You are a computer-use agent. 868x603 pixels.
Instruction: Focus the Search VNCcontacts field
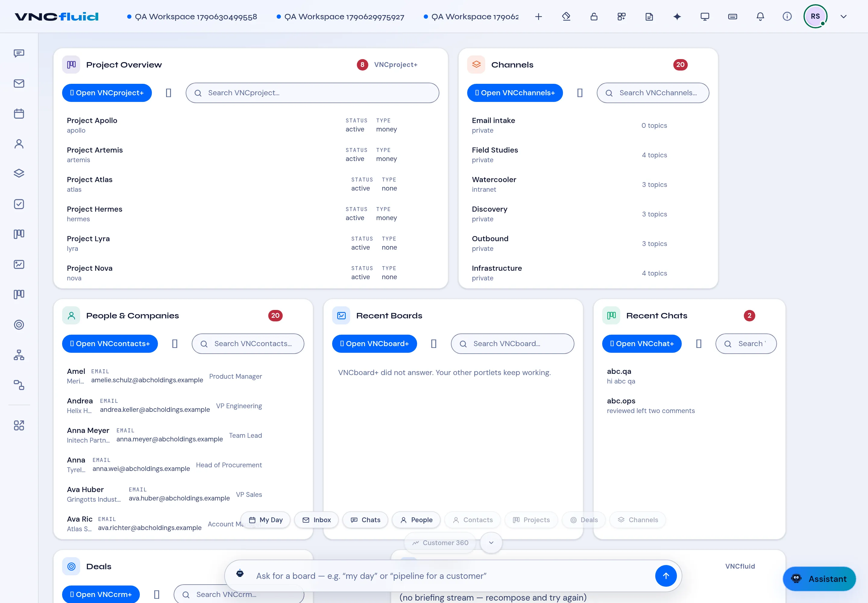click(248, 344)
